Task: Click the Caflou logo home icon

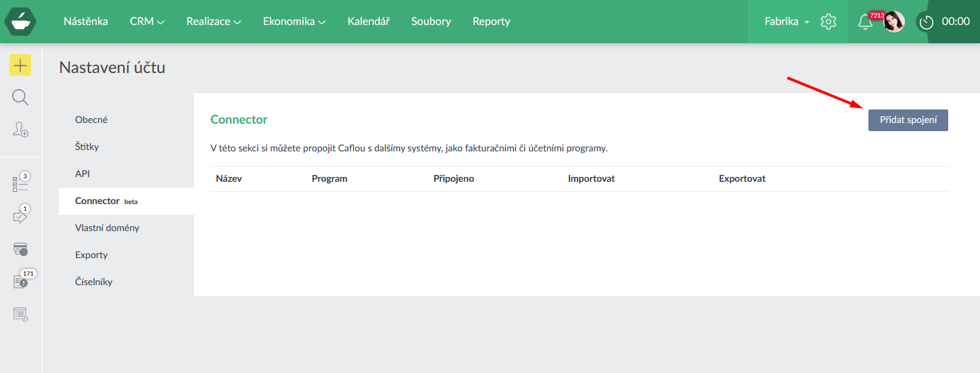Action: [x=20, y=22]
